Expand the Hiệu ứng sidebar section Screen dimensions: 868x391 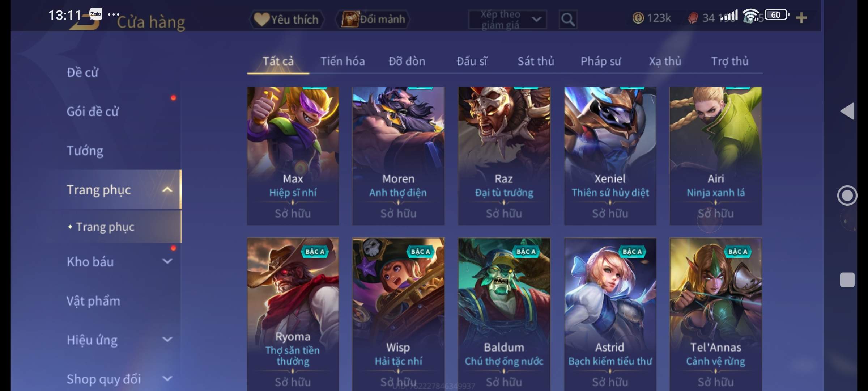pos(167,340)
